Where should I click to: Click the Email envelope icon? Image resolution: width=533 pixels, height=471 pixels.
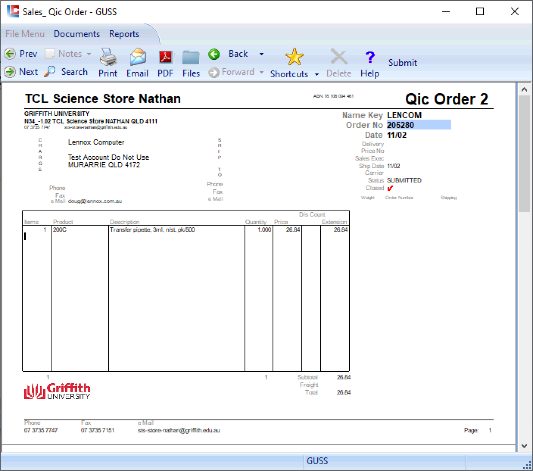(138, 57)
